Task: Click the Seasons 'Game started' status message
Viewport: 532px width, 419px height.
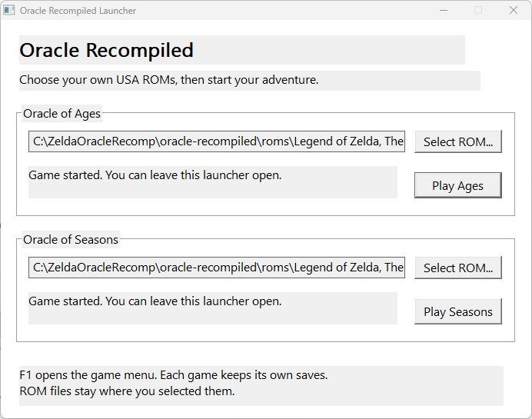Action: (155, 301)
